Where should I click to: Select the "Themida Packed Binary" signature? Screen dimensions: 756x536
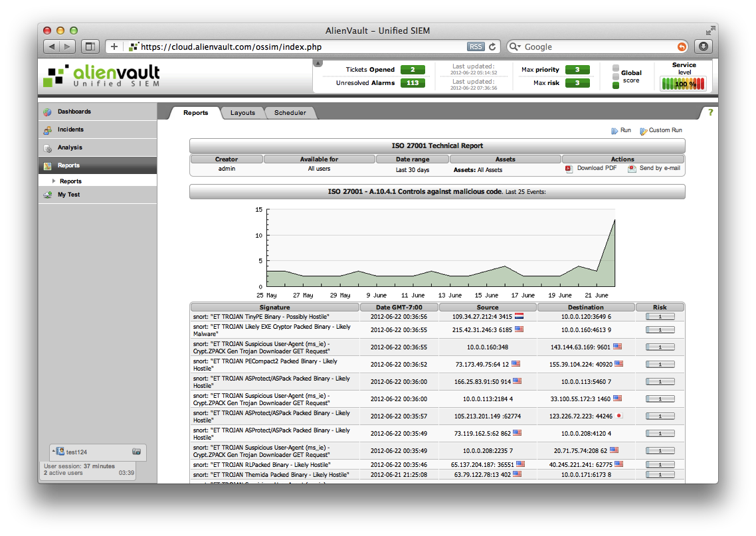271,475
